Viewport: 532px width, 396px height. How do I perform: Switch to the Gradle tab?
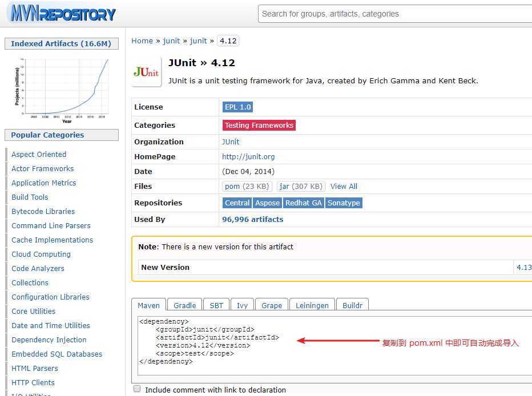(x=184, y=305)
